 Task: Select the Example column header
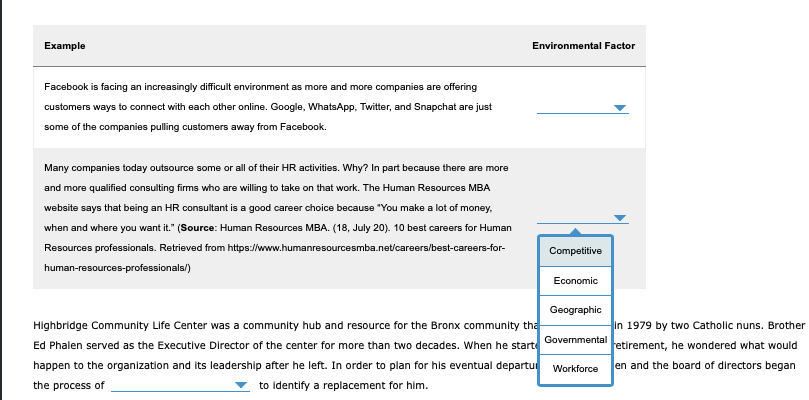coord(64,46)
